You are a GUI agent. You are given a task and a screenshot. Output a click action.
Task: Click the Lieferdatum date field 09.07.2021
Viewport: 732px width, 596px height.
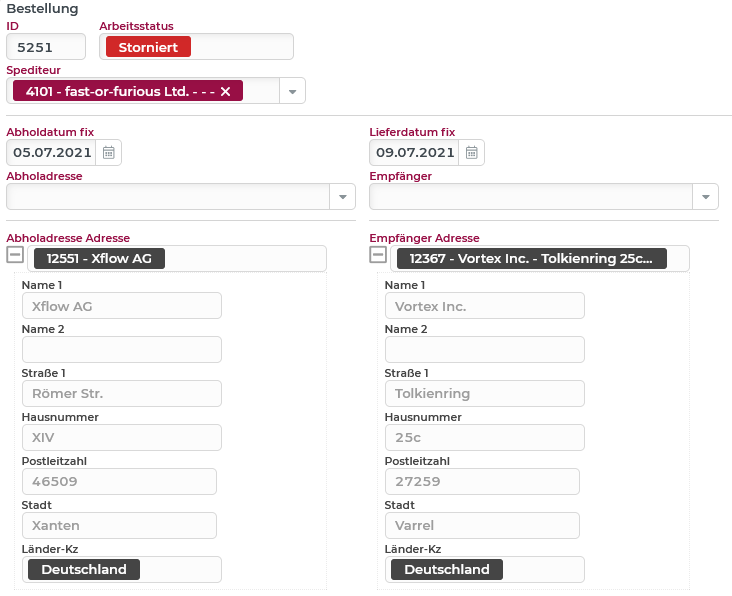414,153
